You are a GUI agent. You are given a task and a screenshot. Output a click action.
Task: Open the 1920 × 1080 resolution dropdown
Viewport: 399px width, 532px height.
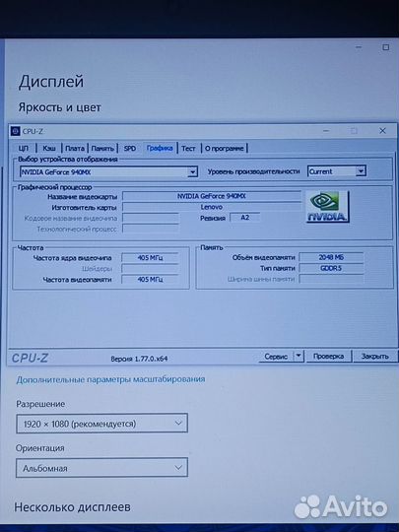coord(101,423)
